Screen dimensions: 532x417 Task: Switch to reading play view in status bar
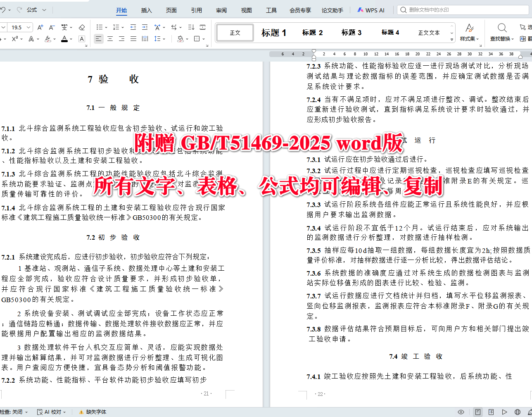(504, 412)
